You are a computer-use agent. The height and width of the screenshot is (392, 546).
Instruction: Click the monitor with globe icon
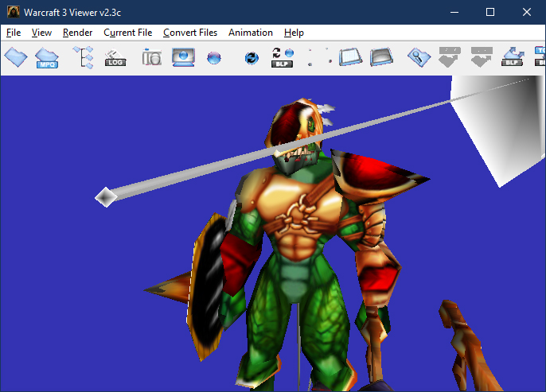183,57
